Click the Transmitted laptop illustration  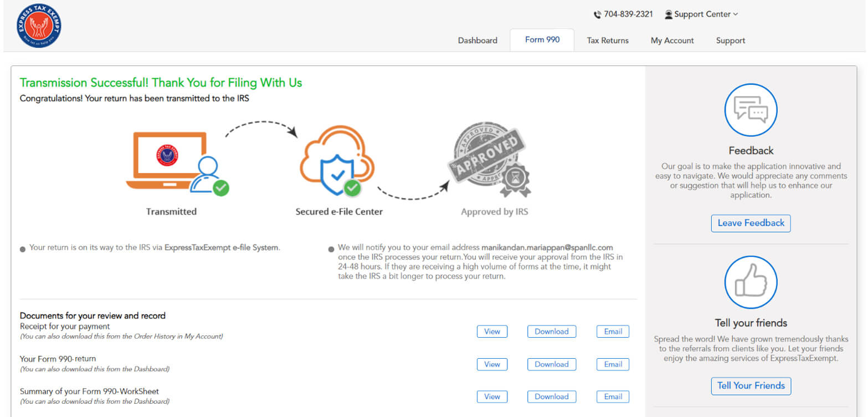coord(177,164)
